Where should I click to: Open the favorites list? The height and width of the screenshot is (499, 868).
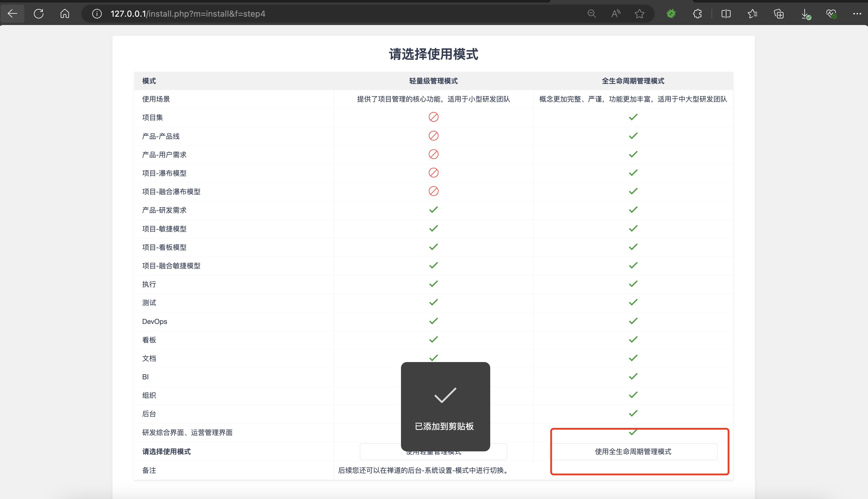752,14
